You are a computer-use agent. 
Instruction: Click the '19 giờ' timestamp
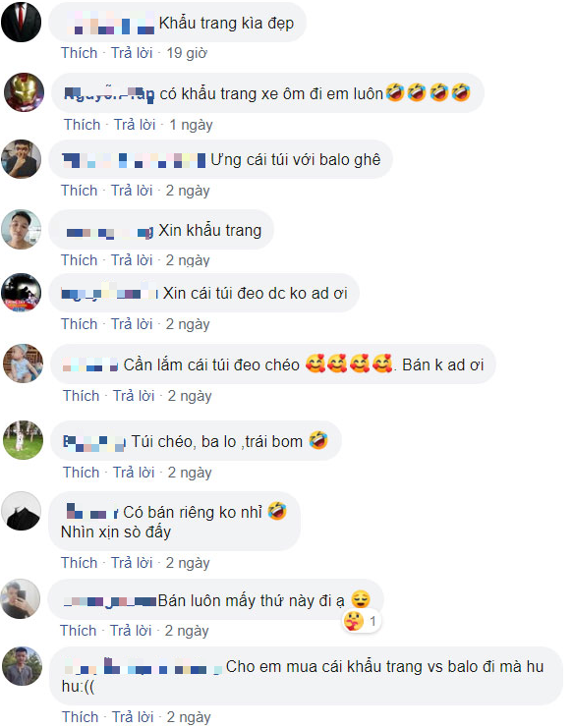[x=187, y=53]
